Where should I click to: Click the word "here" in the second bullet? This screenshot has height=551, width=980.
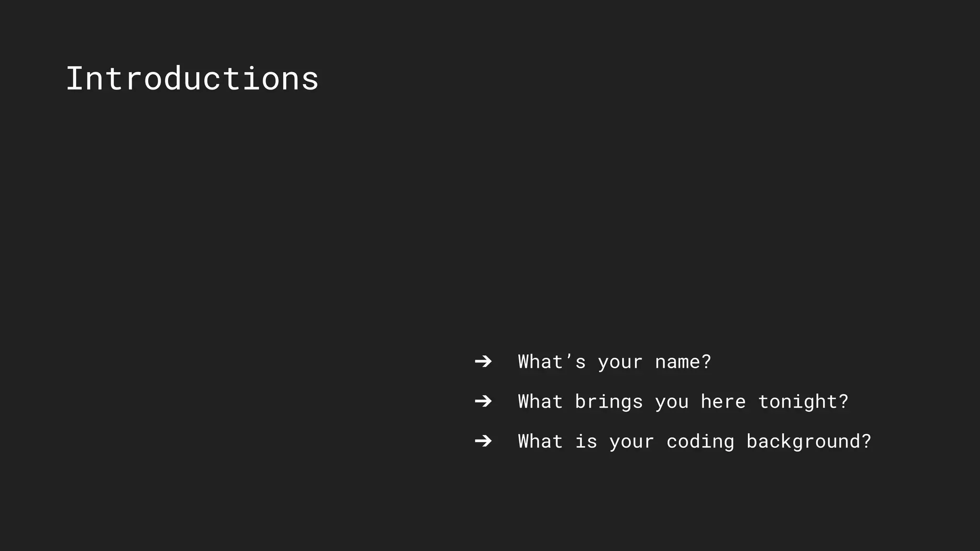click(723, 402)
